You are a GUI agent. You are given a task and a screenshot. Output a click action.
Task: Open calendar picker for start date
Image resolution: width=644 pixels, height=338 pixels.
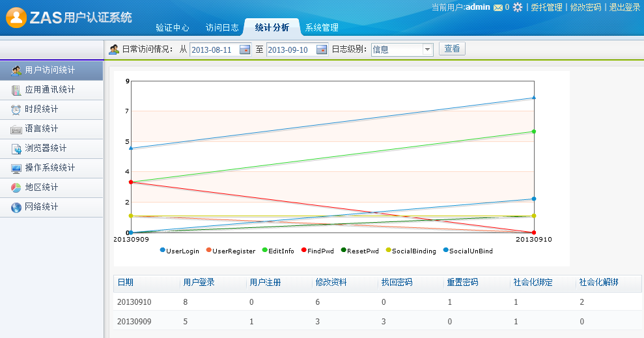pyautogui.click(x=245, y=49)
